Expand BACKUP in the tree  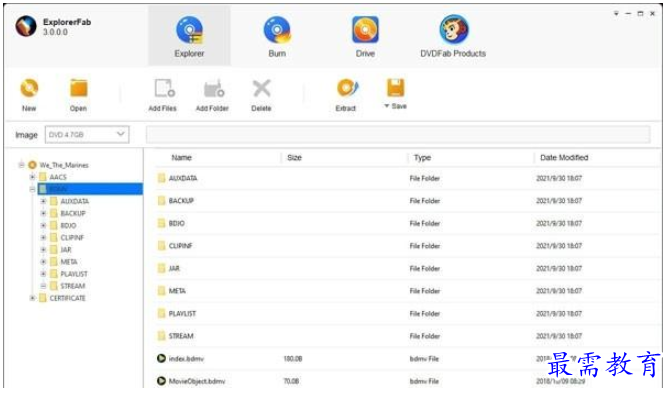coord(43,213)
